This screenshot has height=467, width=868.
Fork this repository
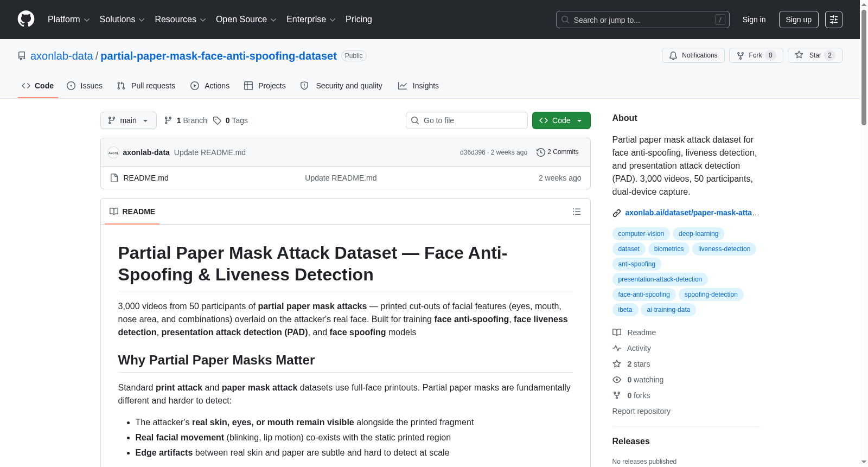(x=756, y=55)
